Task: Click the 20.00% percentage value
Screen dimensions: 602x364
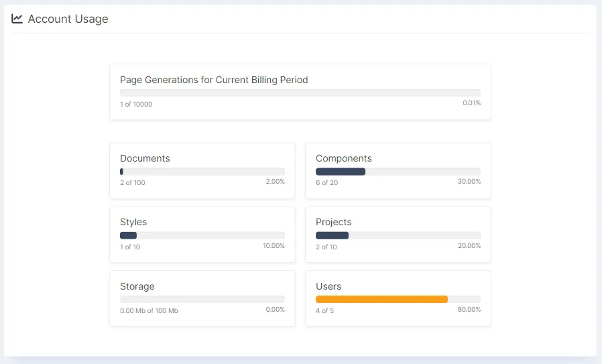Action: click(469, 246)
